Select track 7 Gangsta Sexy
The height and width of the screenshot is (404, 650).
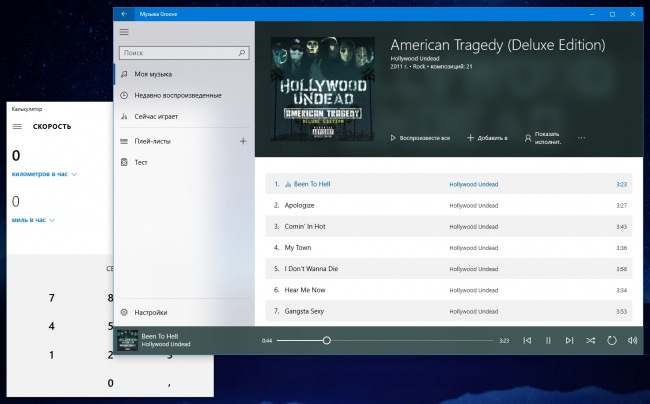click(x=449, y=311)
